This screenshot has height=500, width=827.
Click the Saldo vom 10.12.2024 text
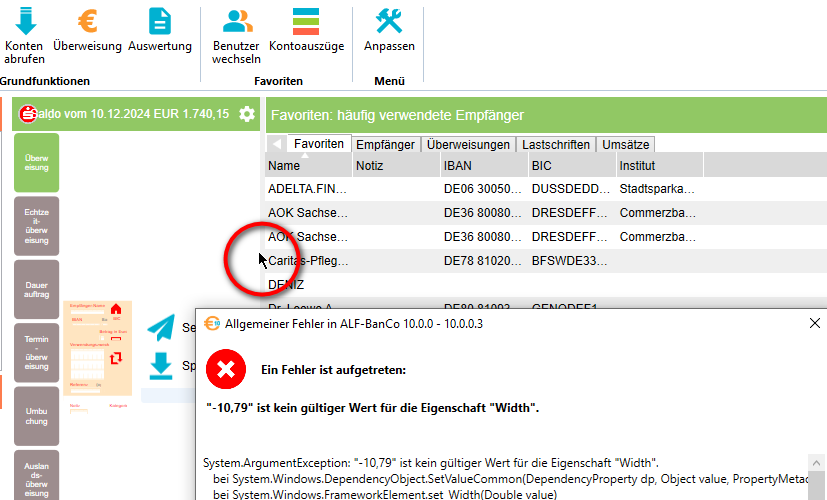[x=133, y=114]
